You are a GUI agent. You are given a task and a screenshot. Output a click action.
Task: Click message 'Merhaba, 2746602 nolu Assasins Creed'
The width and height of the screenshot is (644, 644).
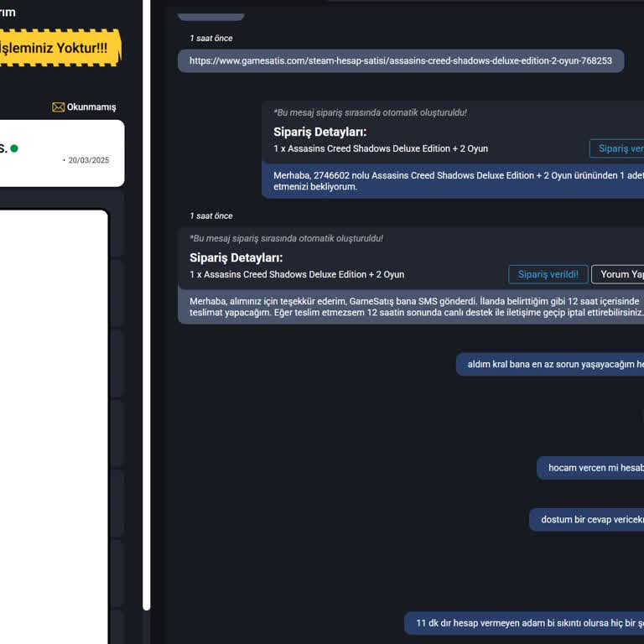[x=453, y=181]
